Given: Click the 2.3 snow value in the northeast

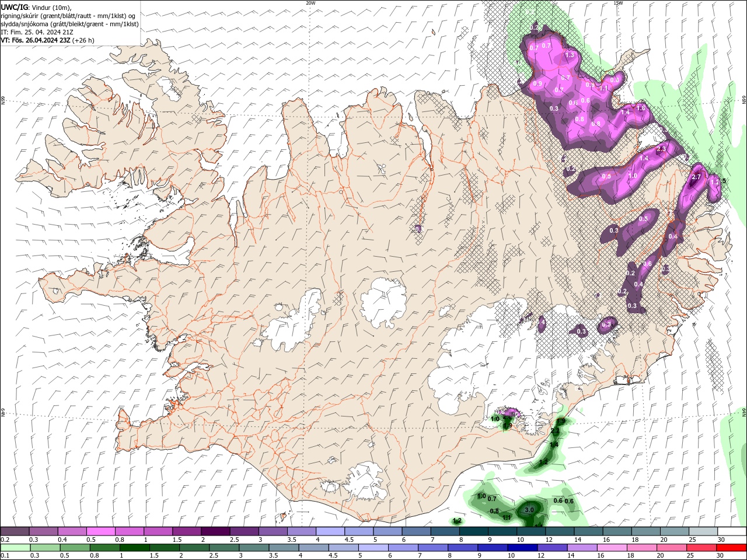Looking at the screenshot, I should 661,149.
